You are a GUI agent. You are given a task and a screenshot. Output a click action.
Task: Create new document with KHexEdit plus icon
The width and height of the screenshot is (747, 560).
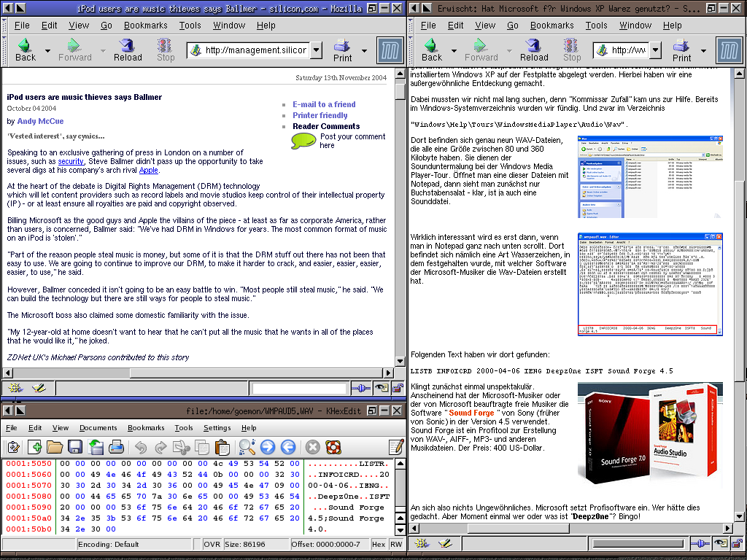34,447
